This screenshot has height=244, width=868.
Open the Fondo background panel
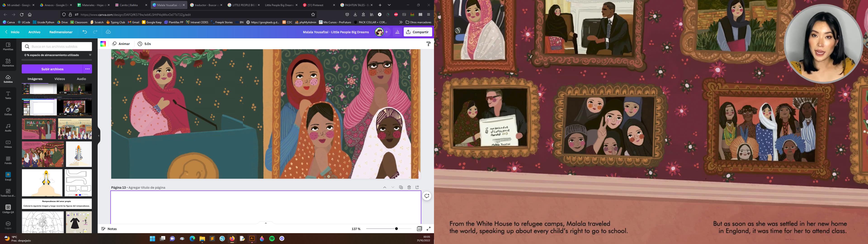coord(8,160)
